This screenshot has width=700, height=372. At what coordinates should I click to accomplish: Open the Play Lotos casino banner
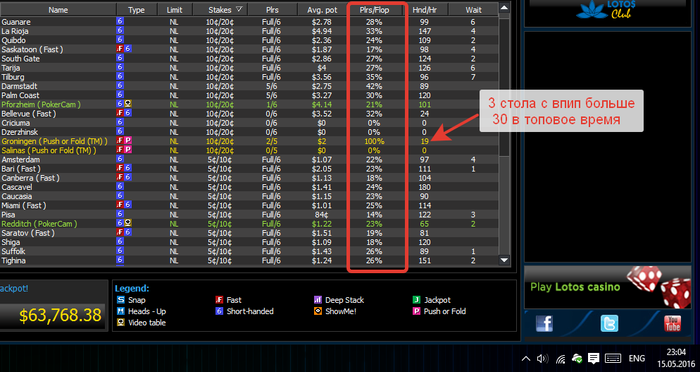click(608, 287)
